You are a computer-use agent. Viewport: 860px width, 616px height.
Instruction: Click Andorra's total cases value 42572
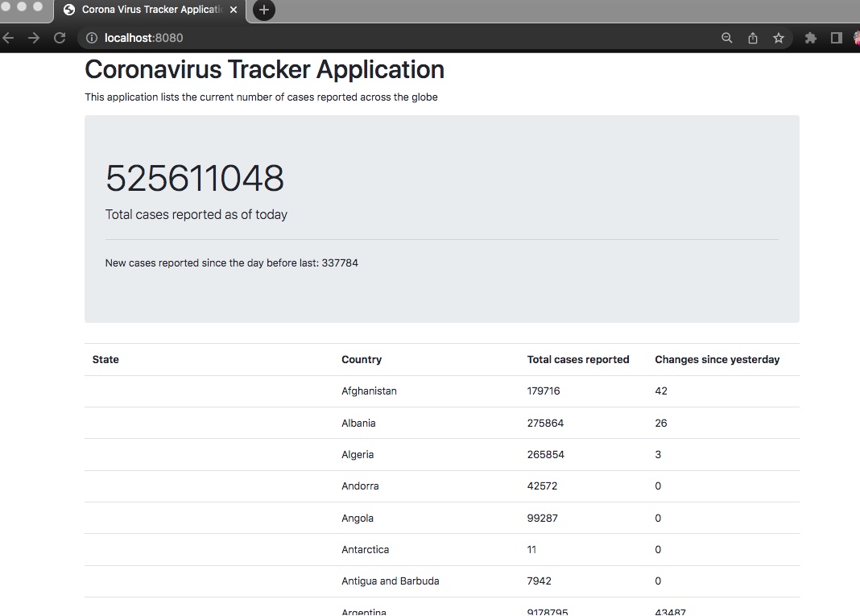543,486
